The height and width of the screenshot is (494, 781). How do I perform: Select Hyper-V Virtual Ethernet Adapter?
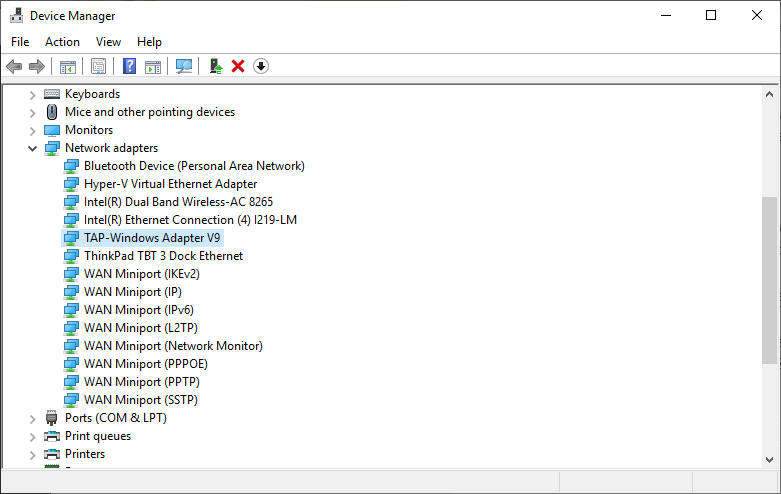[x=170, y=184]
